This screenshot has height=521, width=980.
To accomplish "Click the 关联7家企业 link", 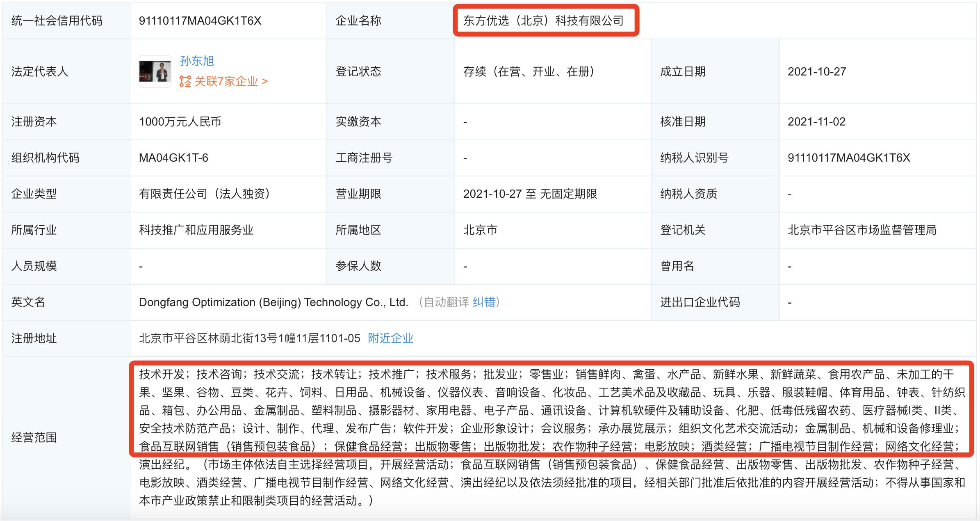I will pos(231,81).
